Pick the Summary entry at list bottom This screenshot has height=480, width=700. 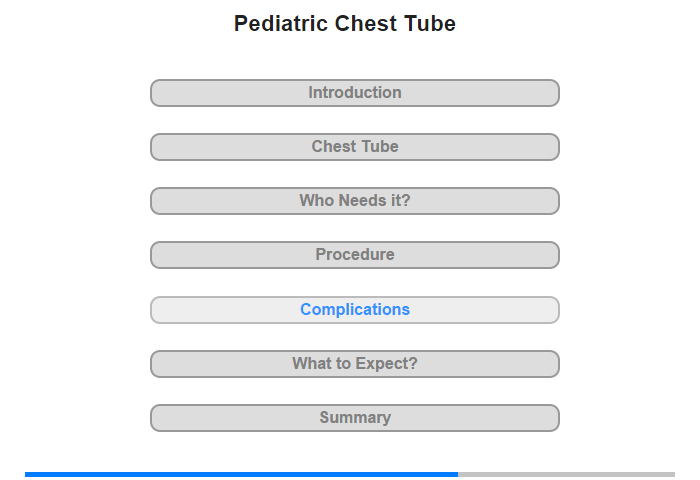coord(355,417)
